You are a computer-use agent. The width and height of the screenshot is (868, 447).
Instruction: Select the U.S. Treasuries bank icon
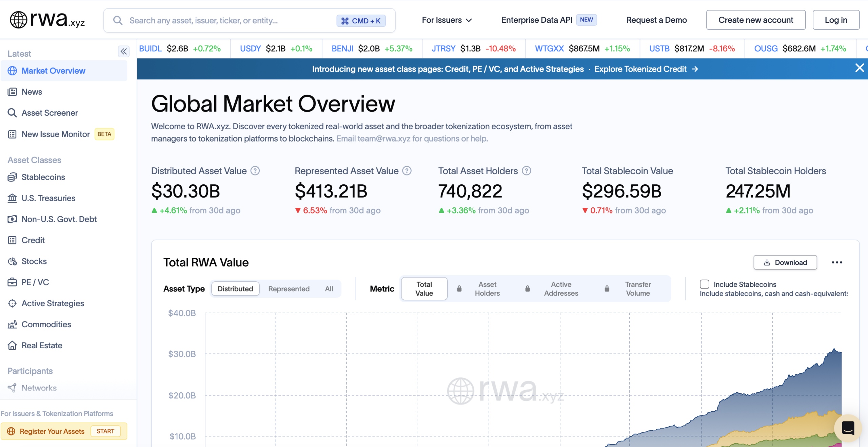[x=12, y=198]
